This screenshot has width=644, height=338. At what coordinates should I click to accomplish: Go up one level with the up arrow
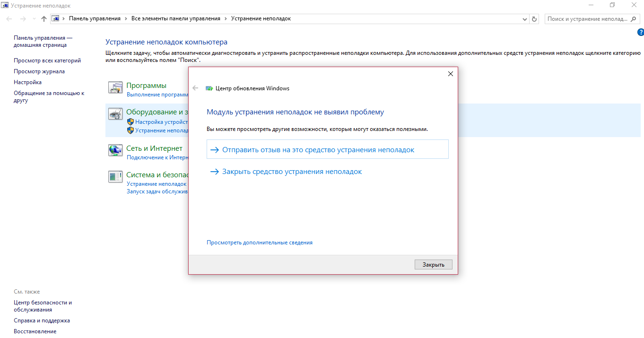coord(44,19)
